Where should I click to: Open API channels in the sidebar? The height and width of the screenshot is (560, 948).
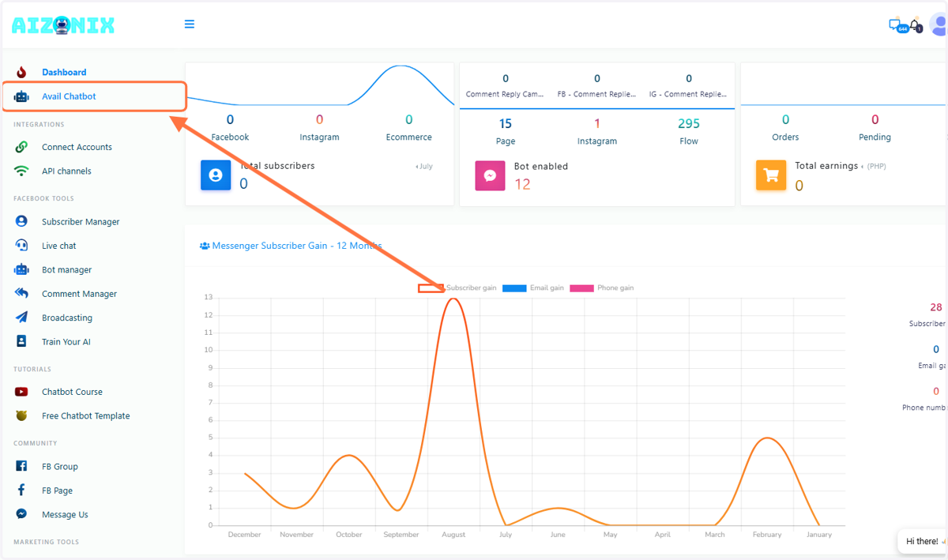click(66, 171)
